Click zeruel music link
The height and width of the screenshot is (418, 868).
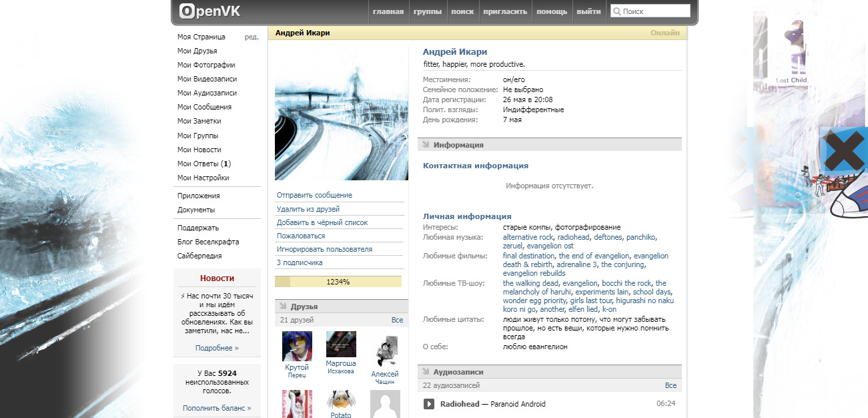[512, 246]
